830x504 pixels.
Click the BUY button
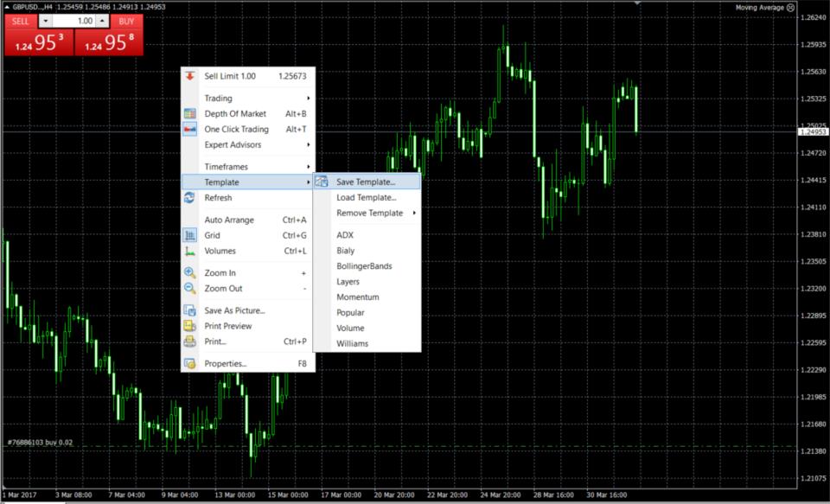[x=124, y=22]
